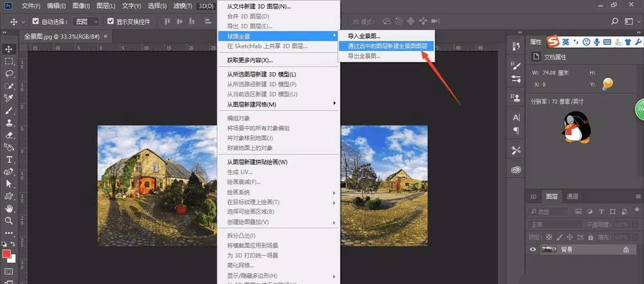
Task: Close the 全景图.jpg document tab
Action: (106, 36)
